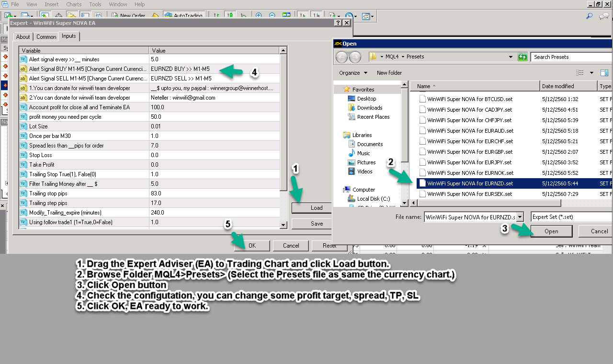Screen dimensions: 613x364
Task: Click navigation pane scroll up arrow
Action: coord(405,85)
